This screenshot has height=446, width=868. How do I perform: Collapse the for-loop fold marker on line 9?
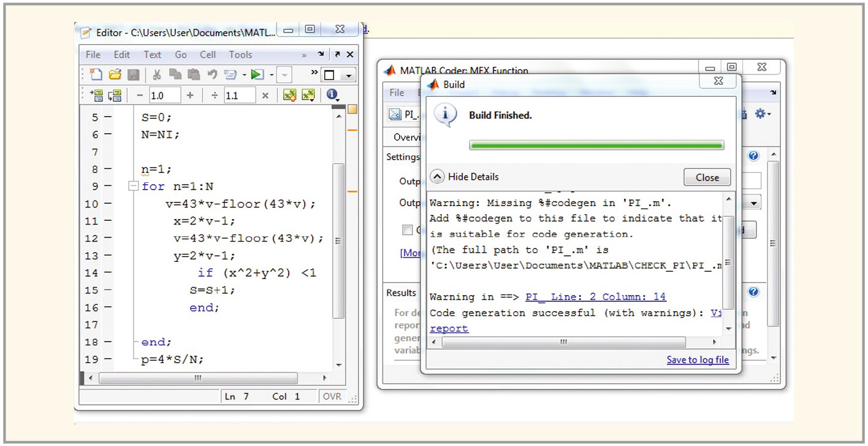pyautogui.click(x=133, y=186)
